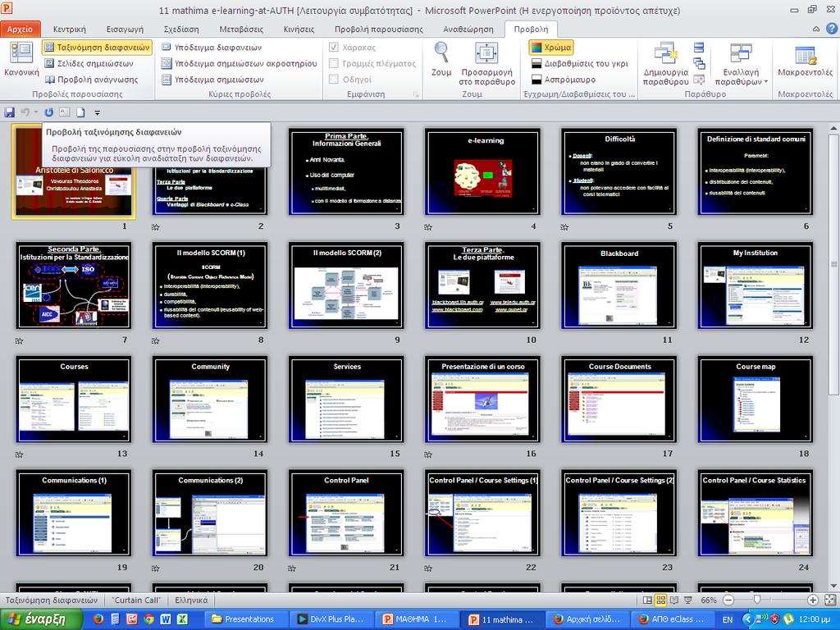Image resolution: width=840 pixels, height=630 pixels.
Task: Open Υπόδειγμα σημειώσεων ακροατηρίου handout master
Action: (x=239, y=63)
